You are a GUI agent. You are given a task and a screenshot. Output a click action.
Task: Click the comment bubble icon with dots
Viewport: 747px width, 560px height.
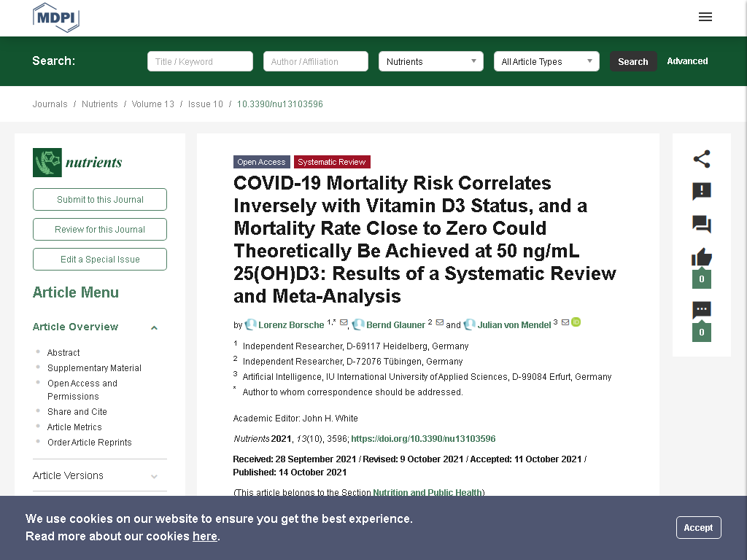(x=701, y=310)
